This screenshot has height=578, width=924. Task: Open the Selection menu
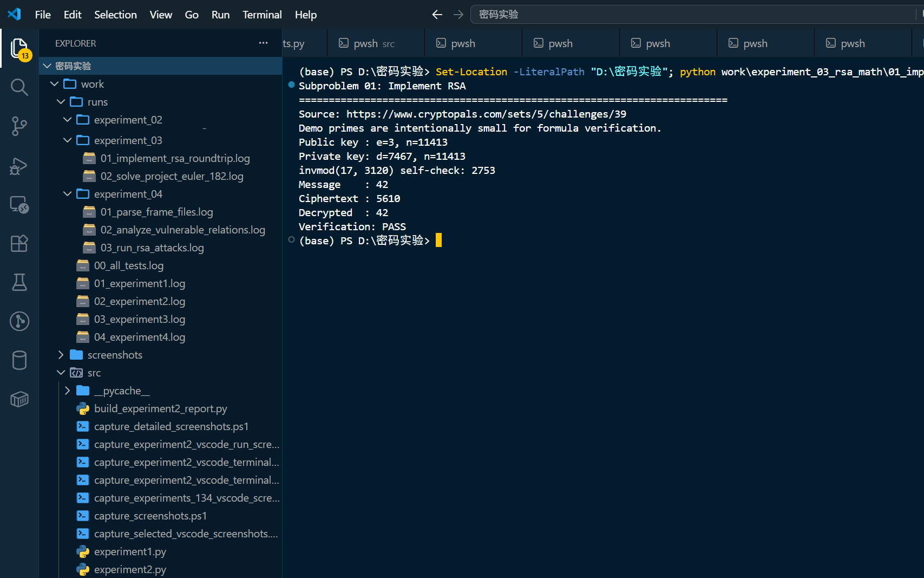115,15
